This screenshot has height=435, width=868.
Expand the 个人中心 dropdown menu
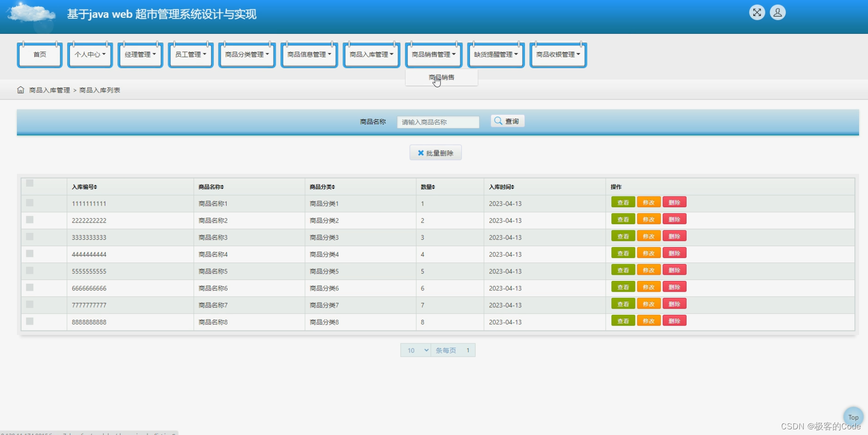click(x=90, y=55)
